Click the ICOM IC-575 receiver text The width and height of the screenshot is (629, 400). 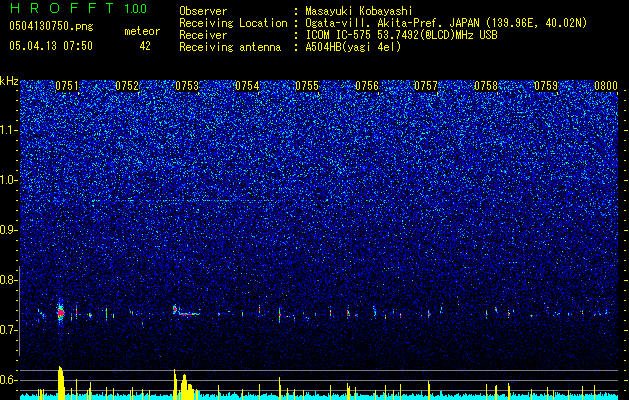coord(401,35)
